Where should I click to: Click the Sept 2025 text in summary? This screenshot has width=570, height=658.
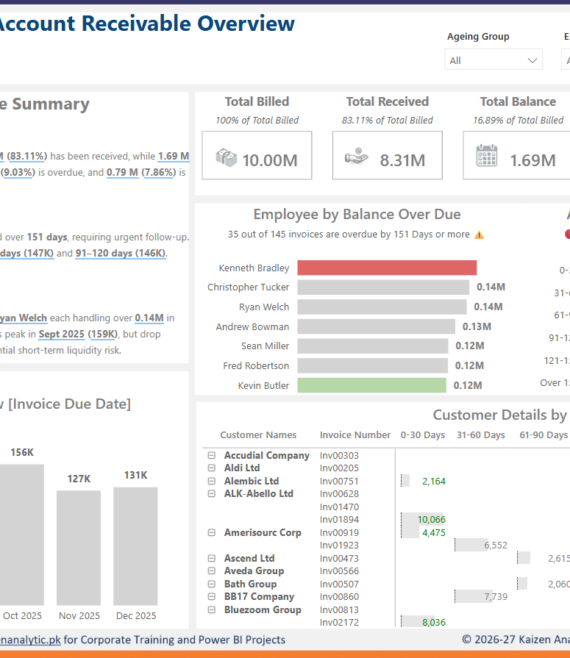point(62,334)
